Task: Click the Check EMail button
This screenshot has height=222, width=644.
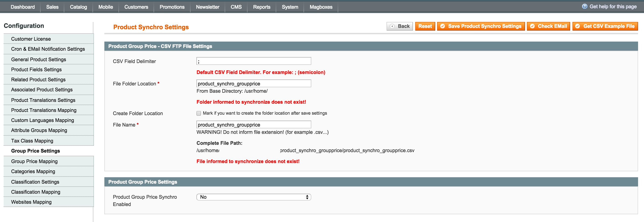Action: [x=548, y=26]
